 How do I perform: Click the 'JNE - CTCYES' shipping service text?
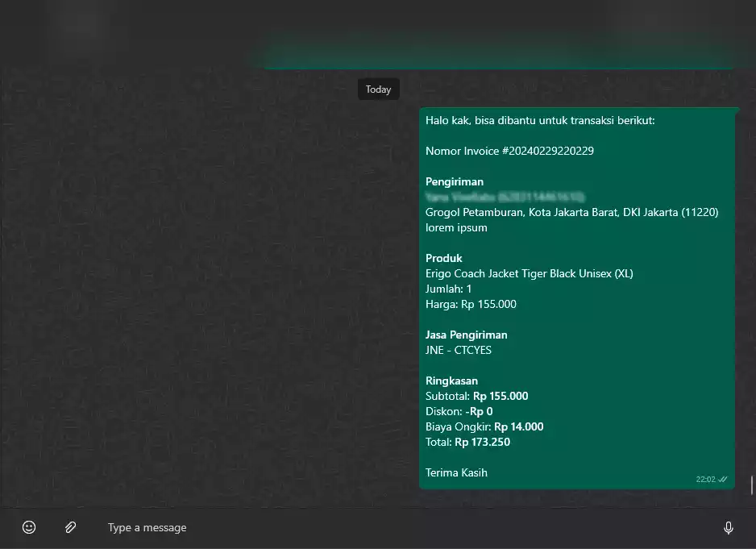pos(458,350)
